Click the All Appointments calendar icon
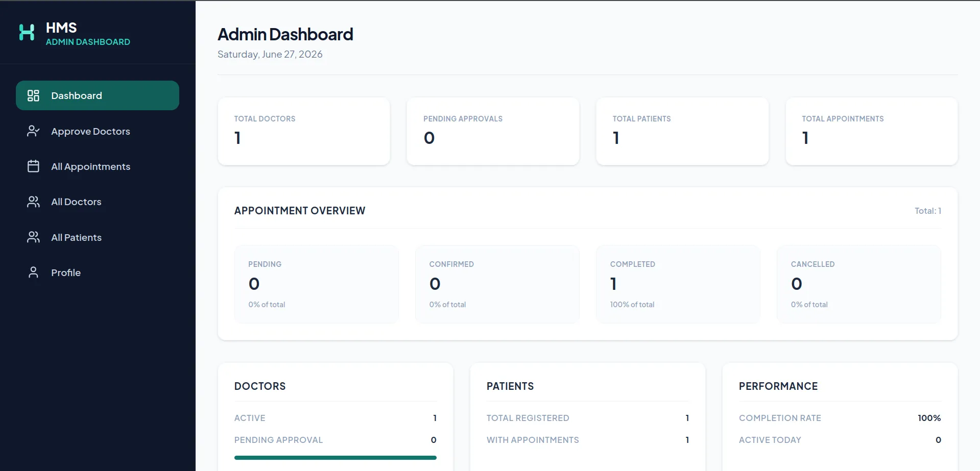Screen dimensions: 980x471 point(33,166)
